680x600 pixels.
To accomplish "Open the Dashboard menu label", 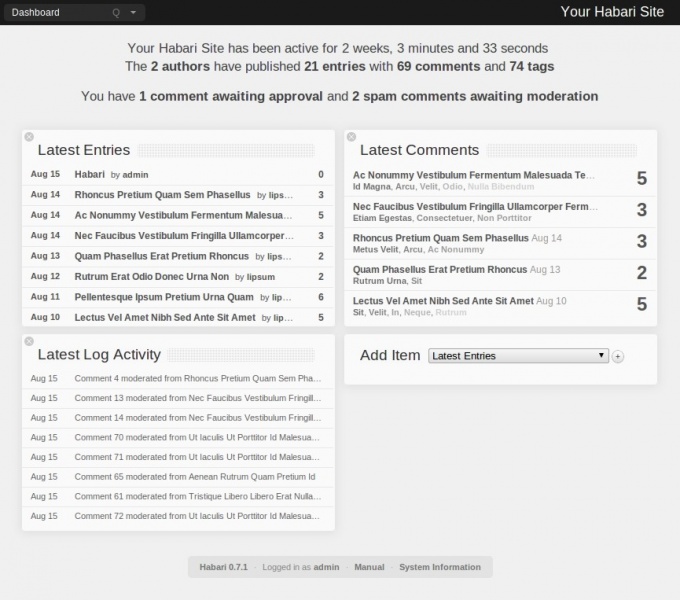I will coord(36,13).
